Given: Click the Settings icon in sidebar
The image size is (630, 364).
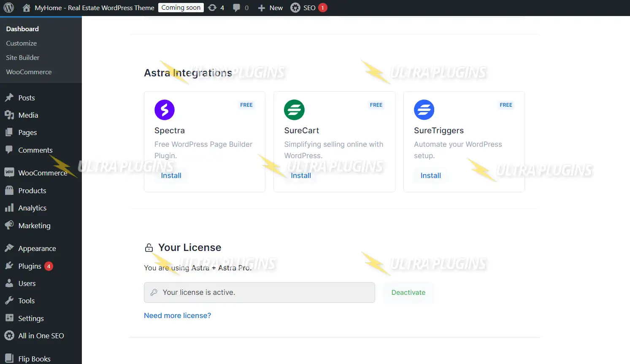Looking at the screenshot, I should pyautogui.click(x=9, y=318).
